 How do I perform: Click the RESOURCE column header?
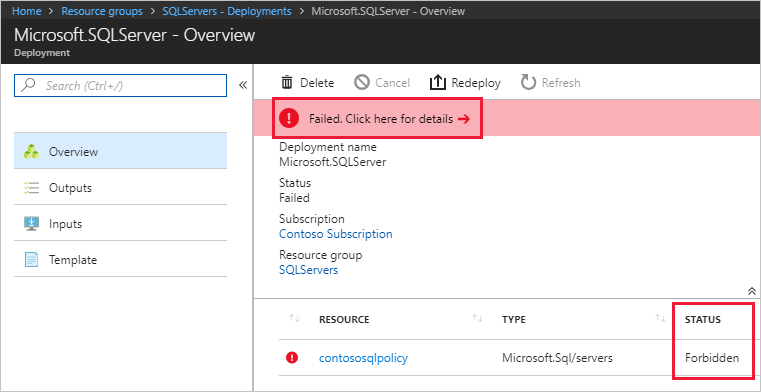(344, 319)
